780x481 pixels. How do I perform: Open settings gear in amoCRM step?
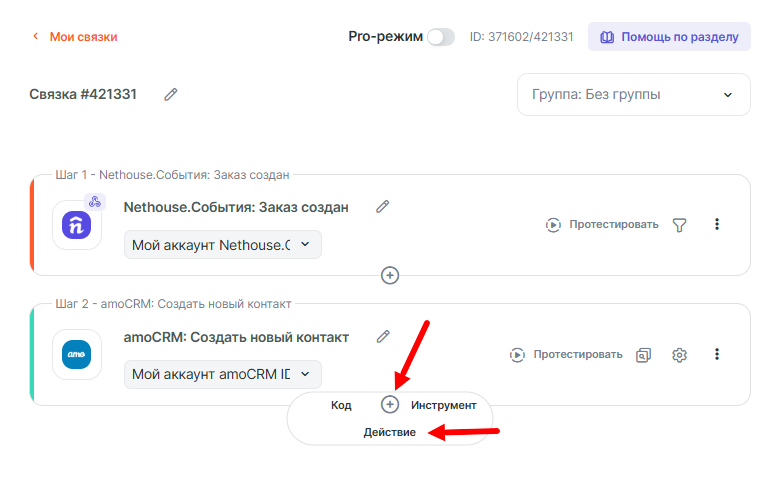click(680, 354)
